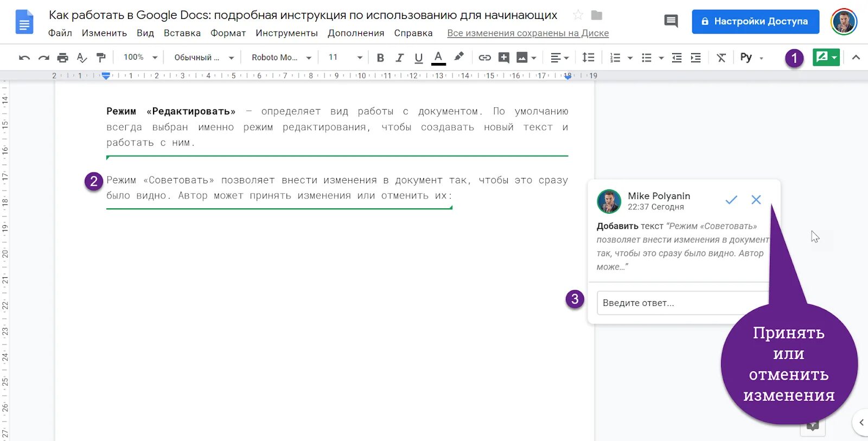This screenshot has height=441, width=868.
Task: Reject suggestion with X icon
Action: coord(756,200)
